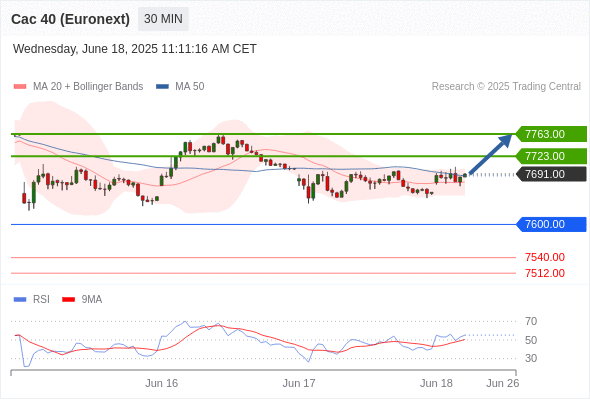The height and width of the screenshot is (400, 590).
Task: Click the Jun 26 date axis label
Action: [503, 383]
